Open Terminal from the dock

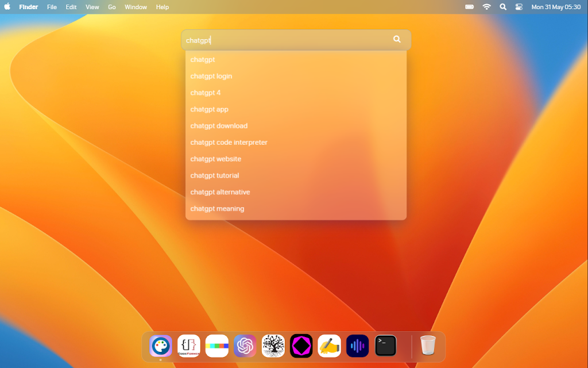pos(385,346)
